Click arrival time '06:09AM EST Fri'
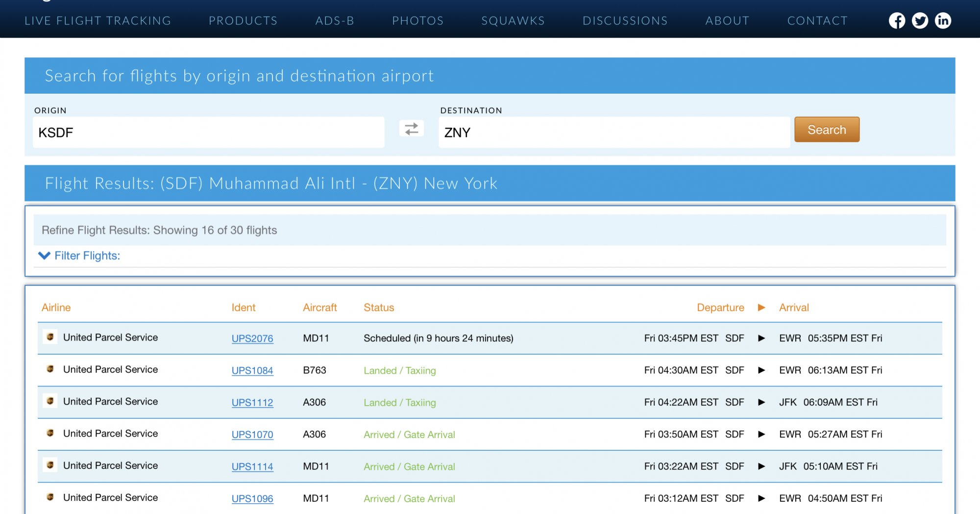980x514 pixels. [840, 402]
